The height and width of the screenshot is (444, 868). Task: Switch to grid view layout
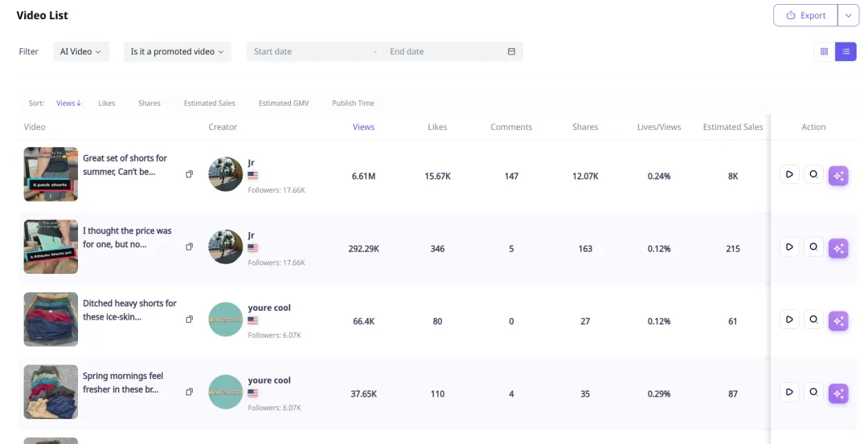coord(824,51)
